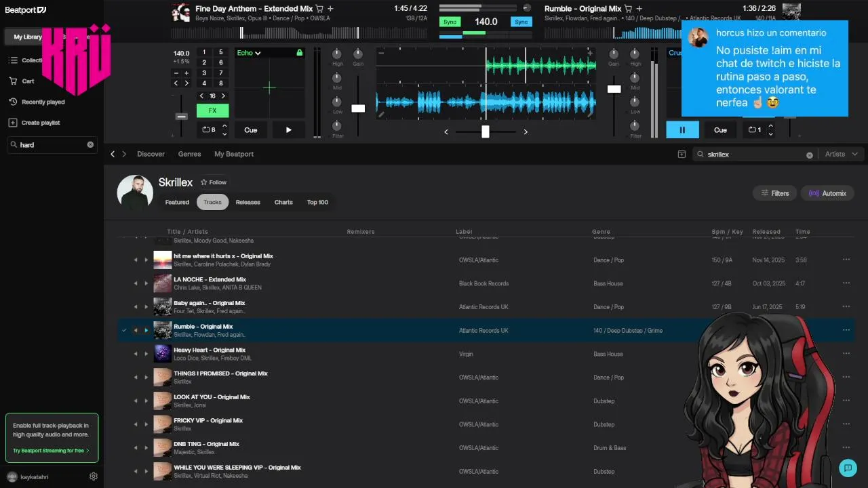Screen dimensions: 868x488
Task: Open Cart in sidebar
Action: [22, 81]
